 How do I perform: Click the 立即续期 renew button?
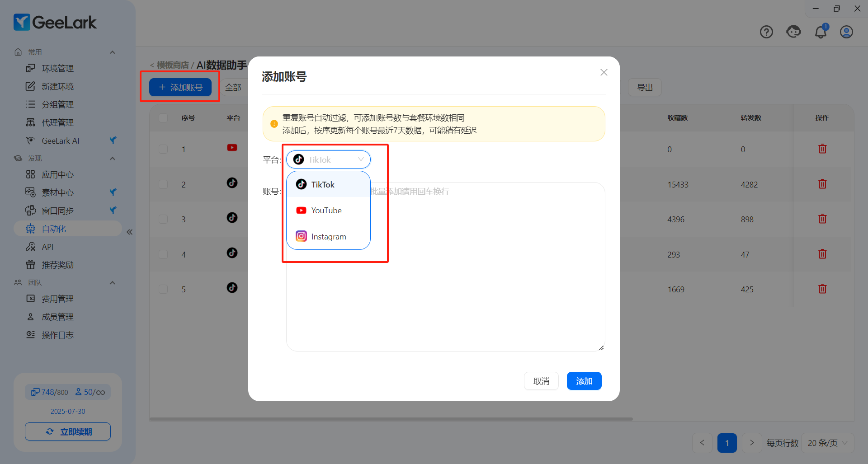click(x=68, y=431)
